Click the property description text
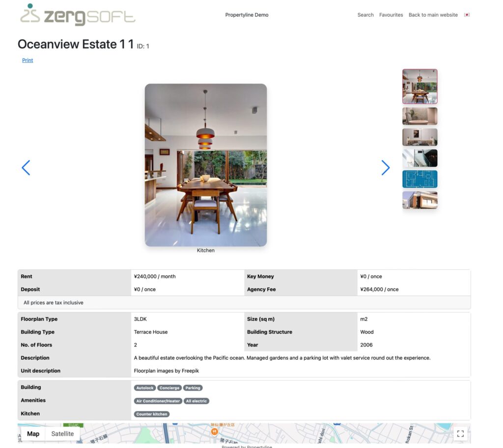The height and width of the screenshot is (448, 503). coord(282,358)
